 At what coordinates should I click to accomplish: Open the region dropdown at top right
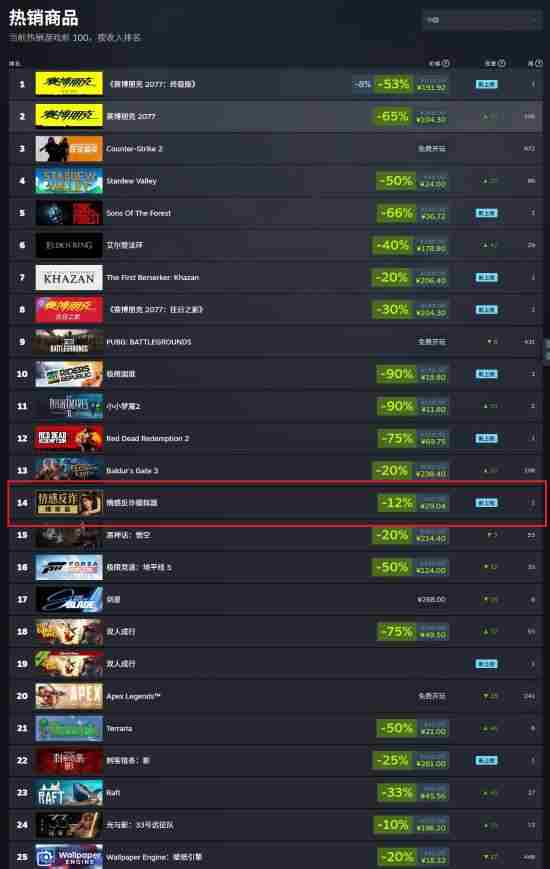click(x=481, y=20)
